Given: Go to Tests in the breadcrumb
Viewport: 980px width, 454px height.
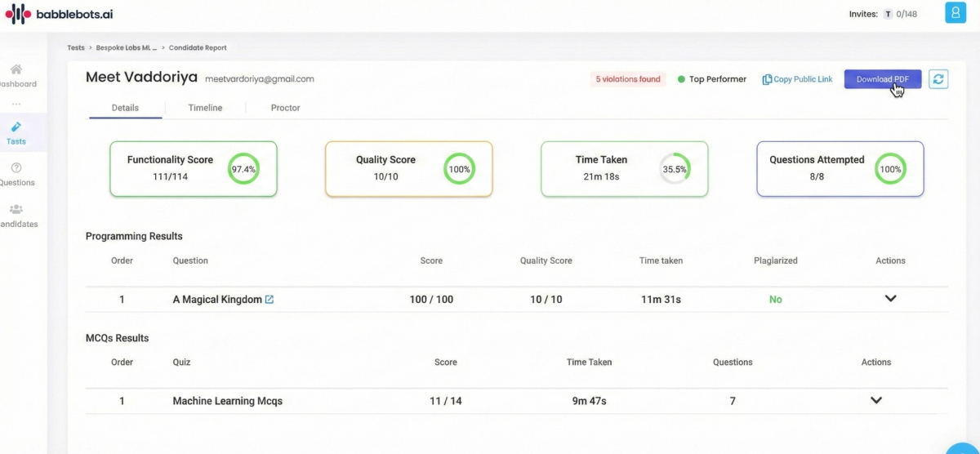Looking at the screenshot, I should click(x=76, y=48).
